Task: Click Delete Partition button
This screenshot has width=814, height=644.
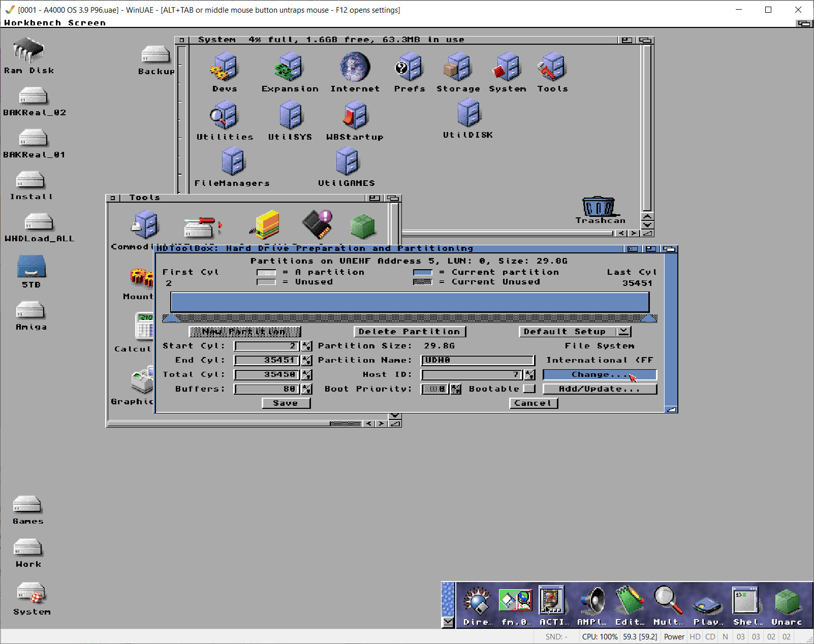Action: 410,332
